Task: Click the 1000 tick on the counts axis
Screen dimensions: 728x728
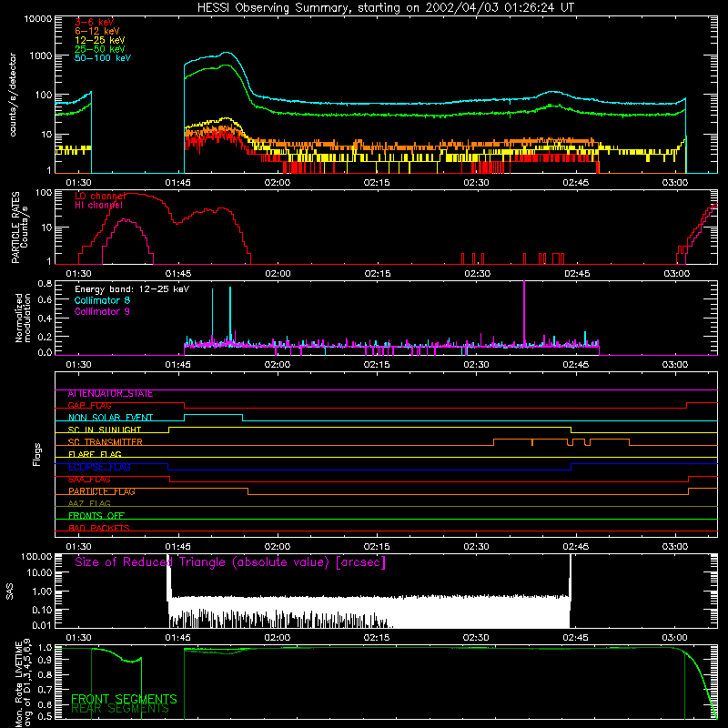Action: click(x=41, y=56)
